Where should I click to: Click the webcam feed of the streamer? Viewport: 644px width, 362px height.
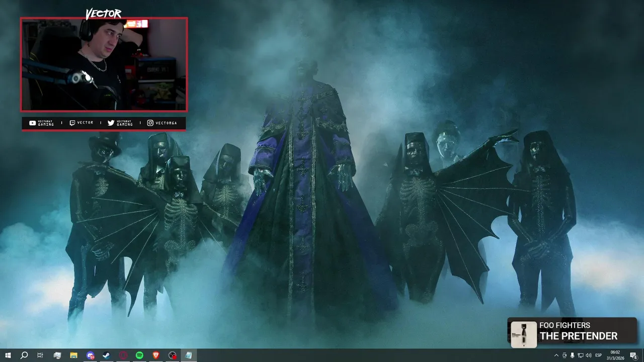(104, 64)
